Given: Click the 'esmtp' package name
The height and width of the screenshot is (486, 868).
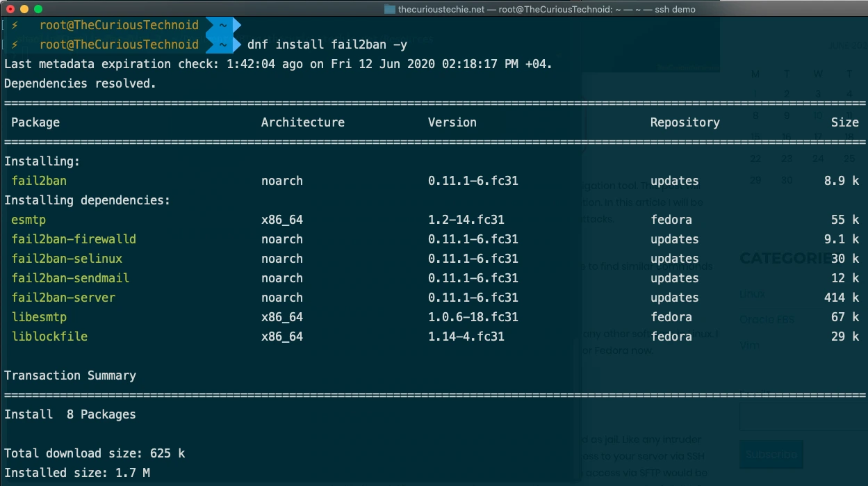Looking at the screenshot, I should pyautogui.click(x=28, y=220).
